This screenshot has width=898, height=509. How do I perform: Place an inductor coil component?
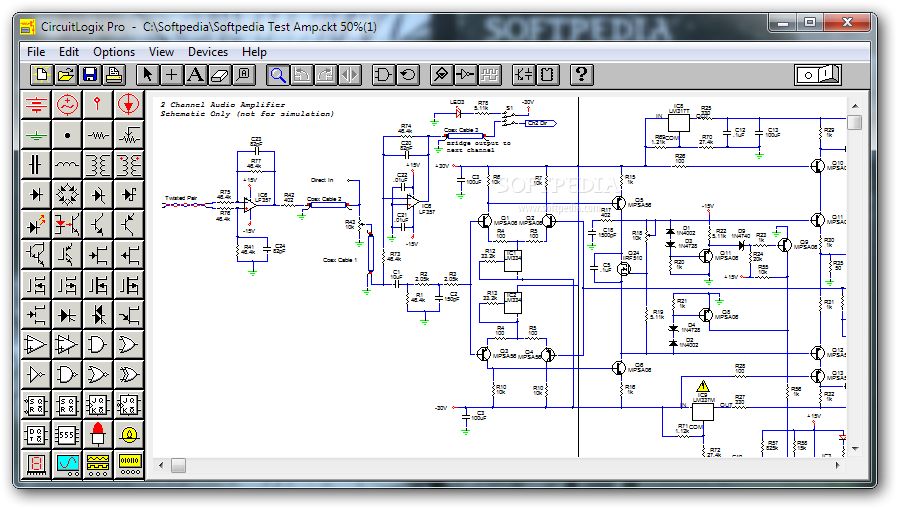click(x=67, y=165)
